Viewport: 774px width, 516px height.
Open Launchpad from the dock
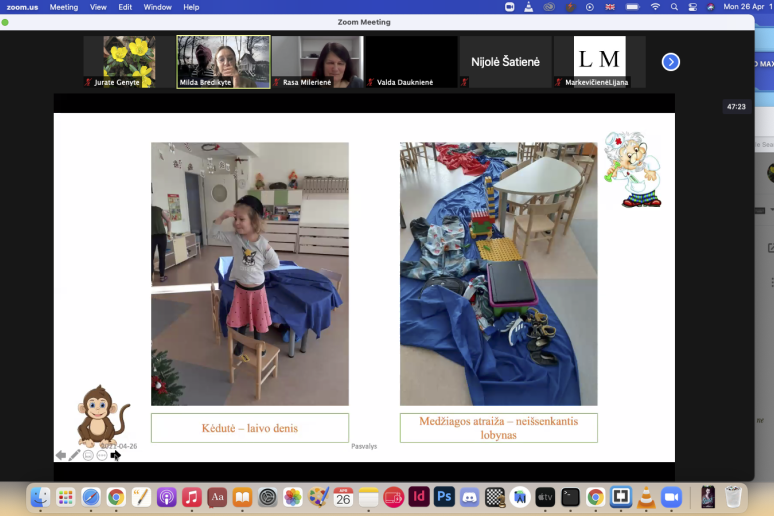[65, 497]
